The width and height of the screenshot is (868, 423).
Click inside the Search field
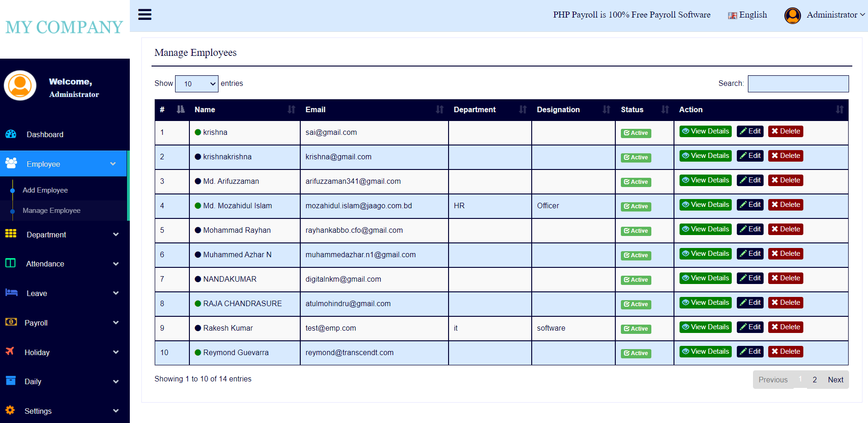(798, 84)
